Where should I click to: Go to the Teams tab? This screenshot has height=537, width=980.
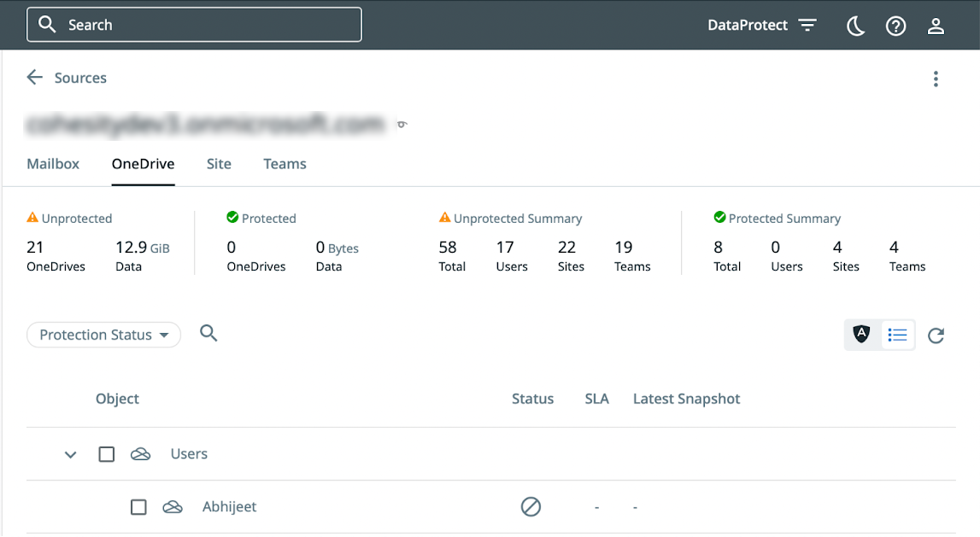coord(285,164)
